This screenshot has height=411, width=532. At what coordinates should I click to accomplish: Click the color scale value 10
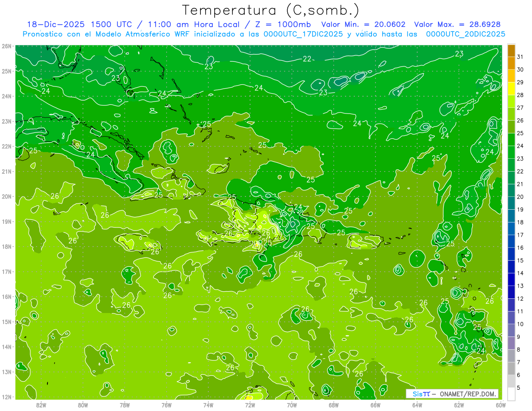[520, 324]
